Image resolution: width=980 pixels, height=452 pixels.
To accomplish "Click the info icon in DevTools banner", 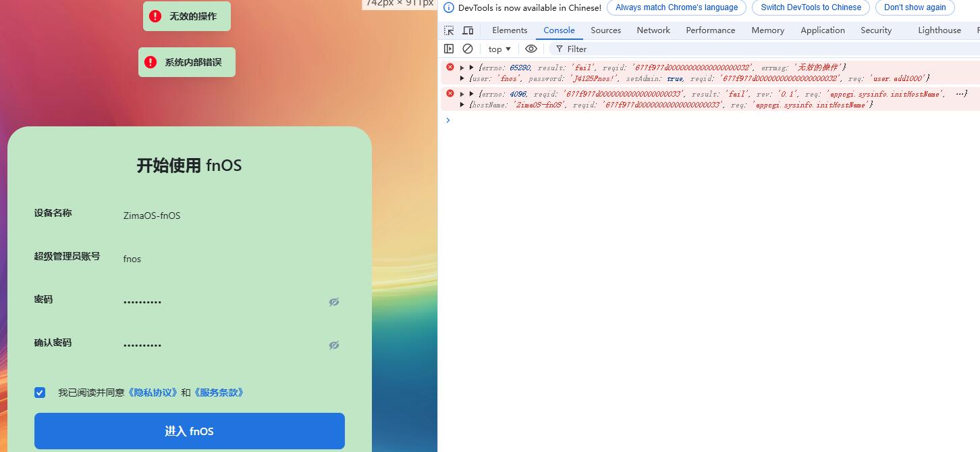I will tap(449, 7).
